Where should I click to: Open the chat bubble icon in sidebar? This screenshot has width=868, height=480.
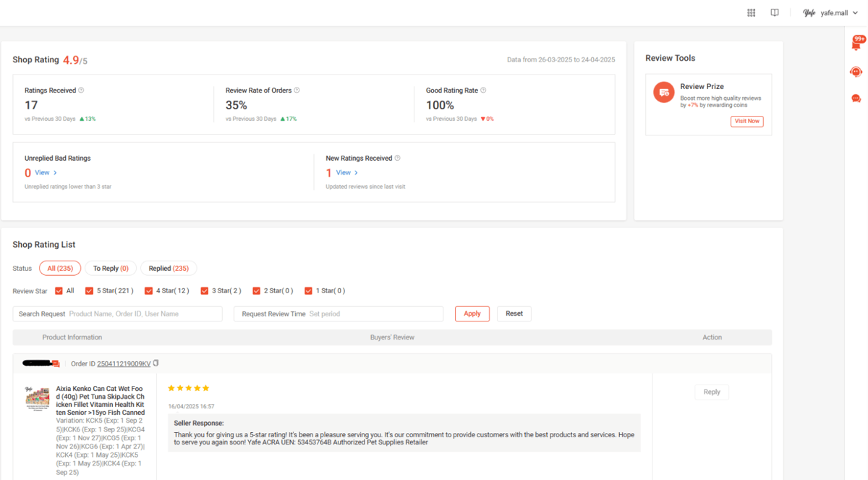[x=856, y=98]
